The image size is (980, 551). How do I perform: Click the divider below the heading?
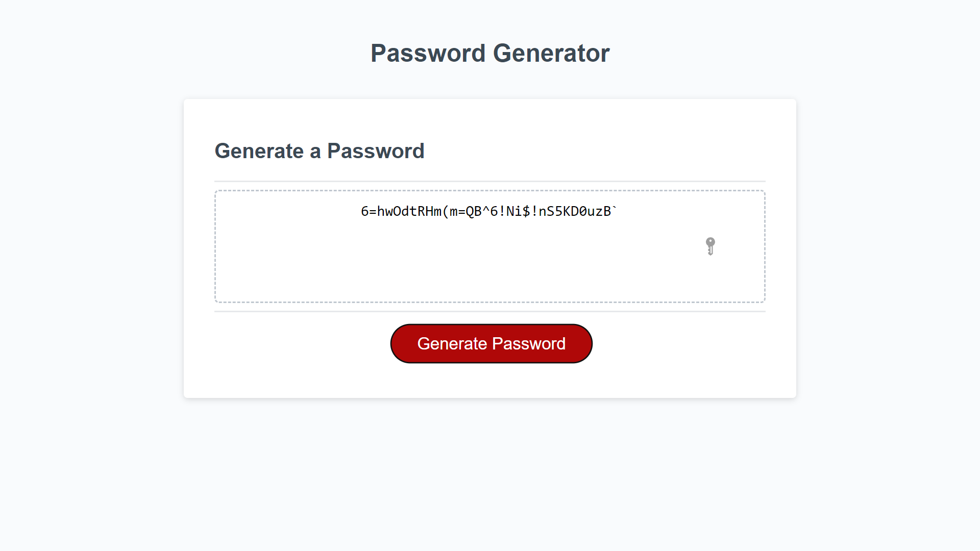click(x=489, y=180)
